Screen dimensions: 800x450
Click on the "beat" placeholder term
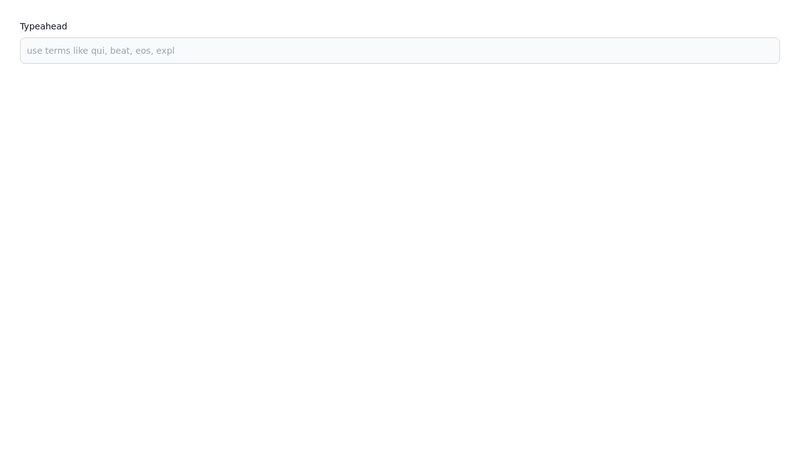tap(120, 50)
